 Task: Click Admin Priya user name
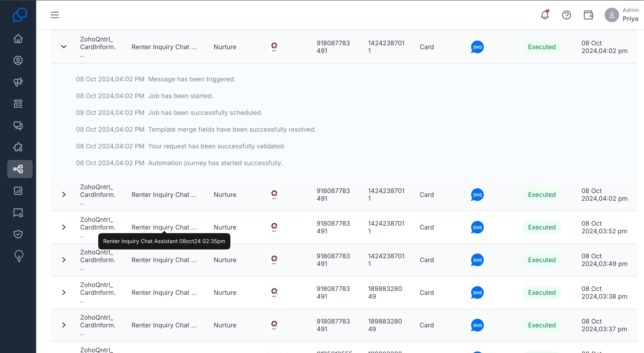[630, 15]
